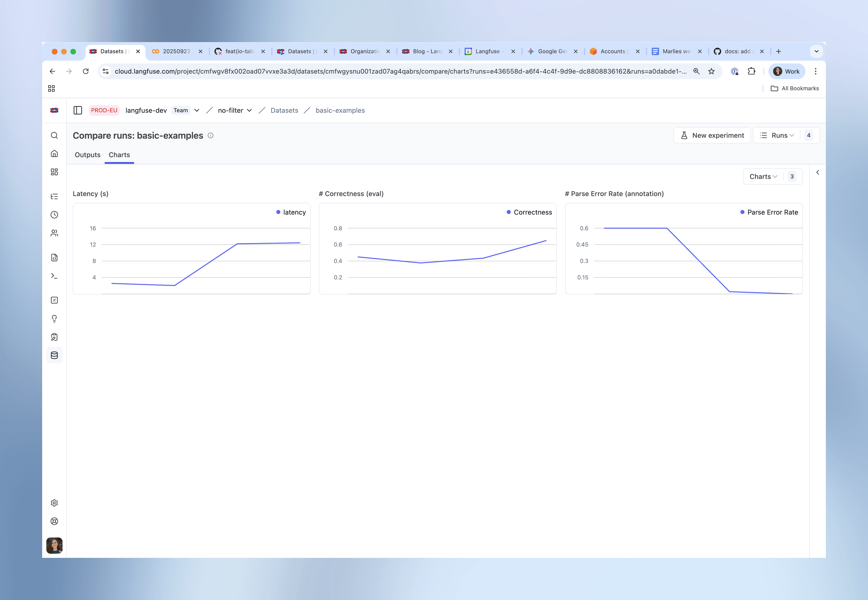The image size is (868, 600).
Task: Select the Tracing icon in the sidebar
Action: (54, 196)
